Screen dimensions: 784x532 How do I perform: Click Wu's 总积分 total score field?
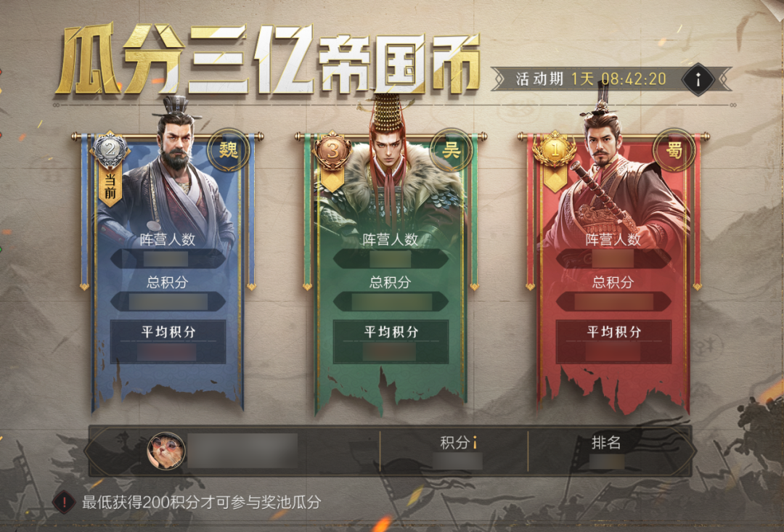(x=391, y=301)
